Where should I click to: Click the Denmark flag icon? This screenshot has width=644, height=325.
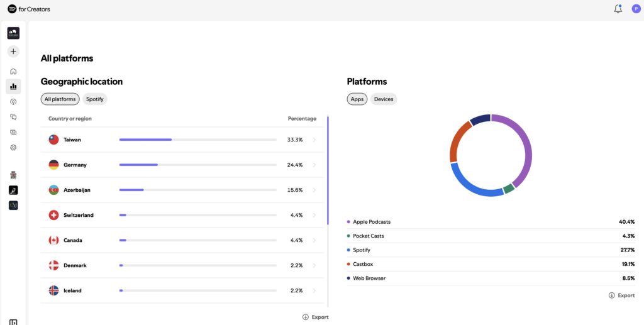point(54,265)
